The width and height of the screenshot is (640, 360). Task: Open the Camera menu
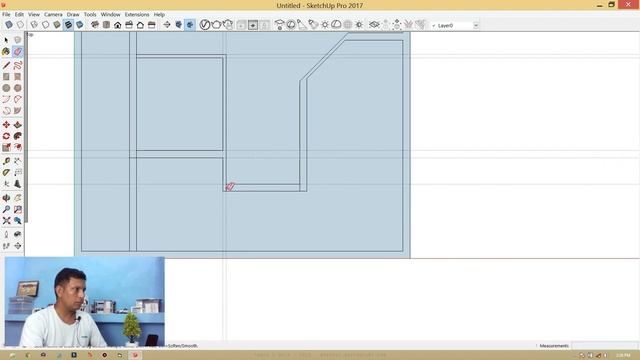[53, 14]
